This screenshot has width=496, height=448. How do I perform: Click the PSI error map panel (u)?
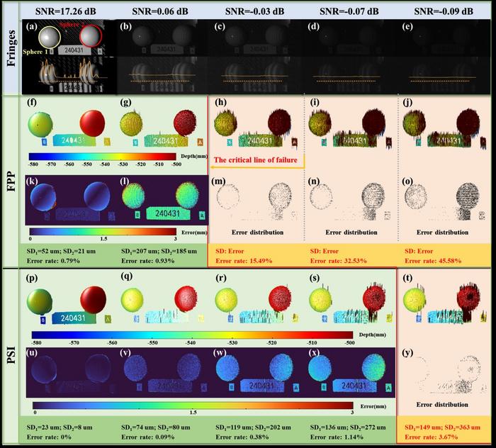coord(72,372)
